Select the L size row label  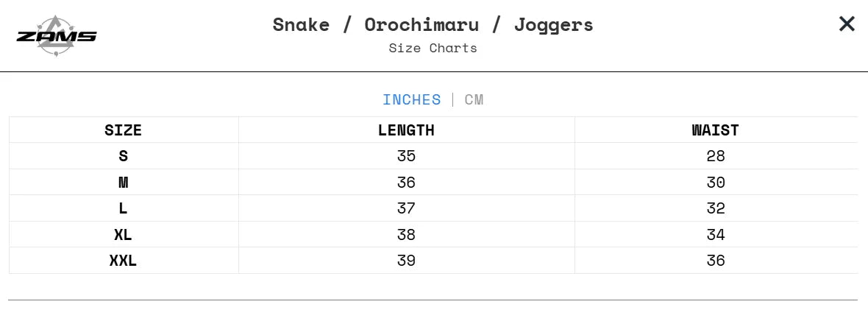point(123,208)
